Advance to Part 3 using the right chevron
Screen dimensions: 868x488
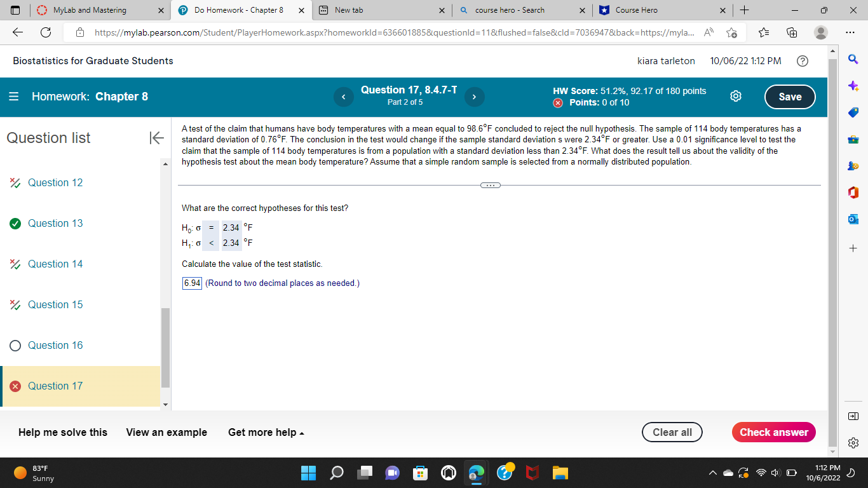coord(474,97)
